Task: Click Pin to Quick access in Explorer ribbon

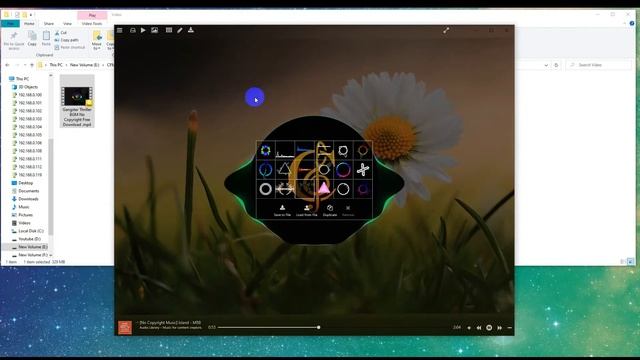Action: pyautogui.click(x=14, y=40)
